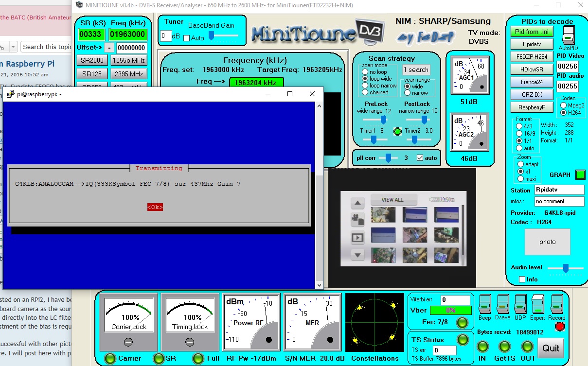
Task: Click the Timing Lock meter
Action: [x=190, y=322]
